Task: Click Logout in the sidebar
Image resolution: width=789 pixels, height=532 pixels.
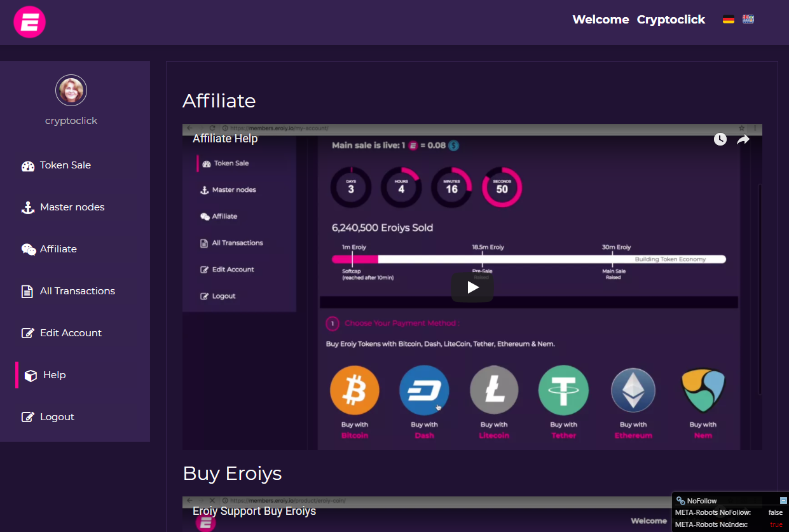Action: (x=57, y=417)
